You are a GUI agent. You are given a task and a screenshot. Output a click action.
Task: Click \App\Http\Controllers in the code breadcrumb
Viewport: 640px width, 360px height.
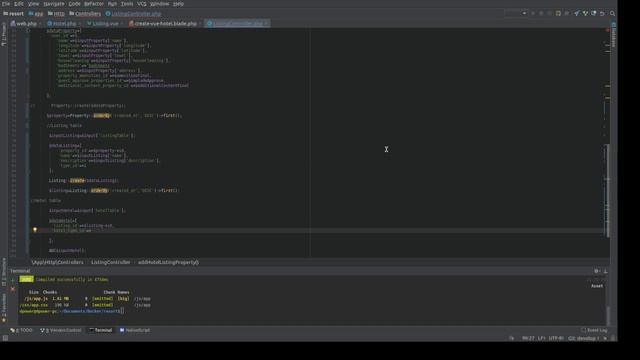[58, 262]
